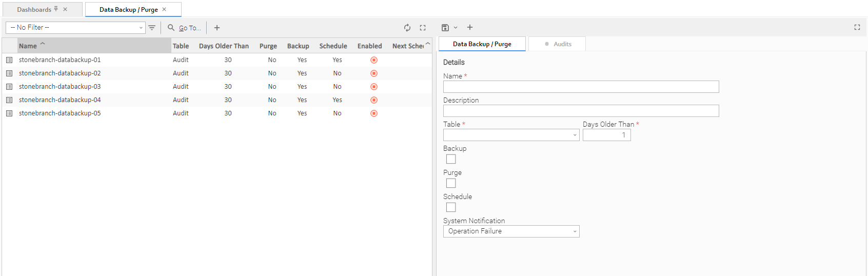Maximize the list pane with expand icon
Image resolution: width=868 pixels, height=276 pixels.
[x=423, y=28]
